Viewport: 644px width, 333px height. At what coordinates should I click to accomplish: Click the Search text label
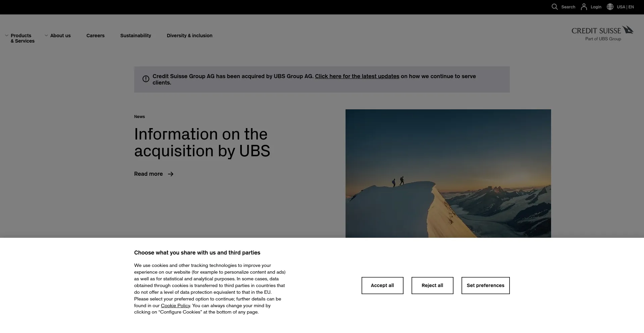tap(568, 7)
